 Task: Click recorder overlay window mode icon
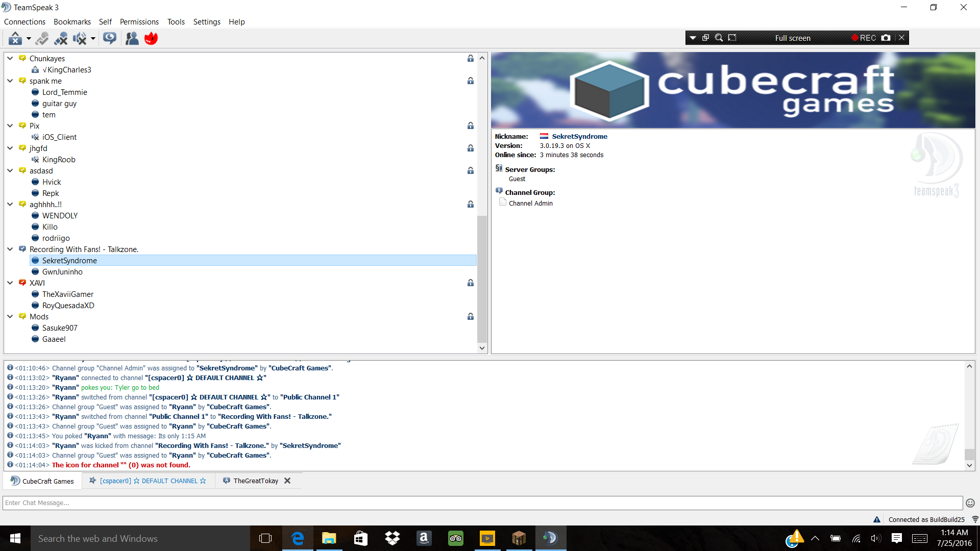tap(705, 38)
